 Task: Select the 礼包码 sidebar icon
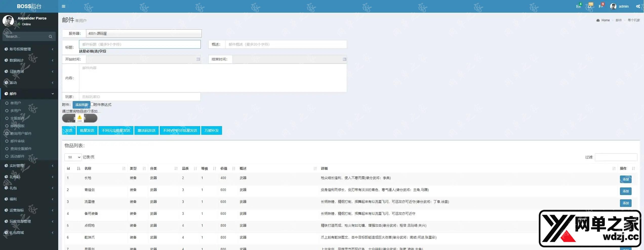pos(6,177)
